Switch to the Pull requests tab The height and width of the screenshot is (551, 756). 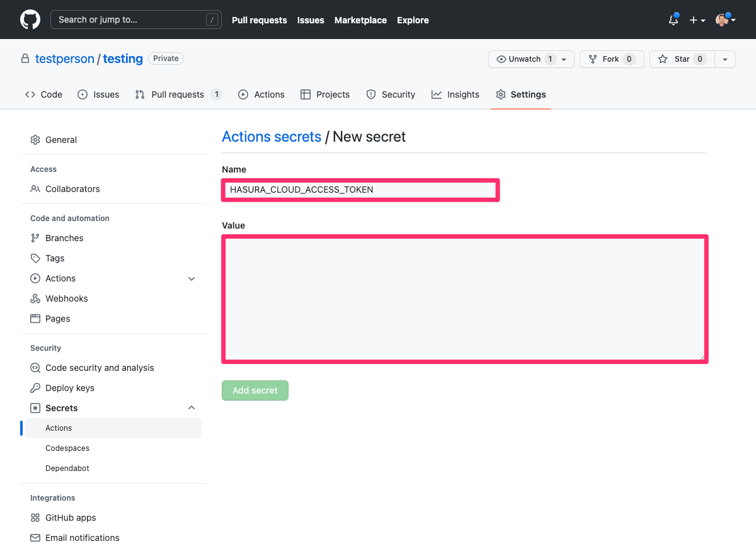178,94
